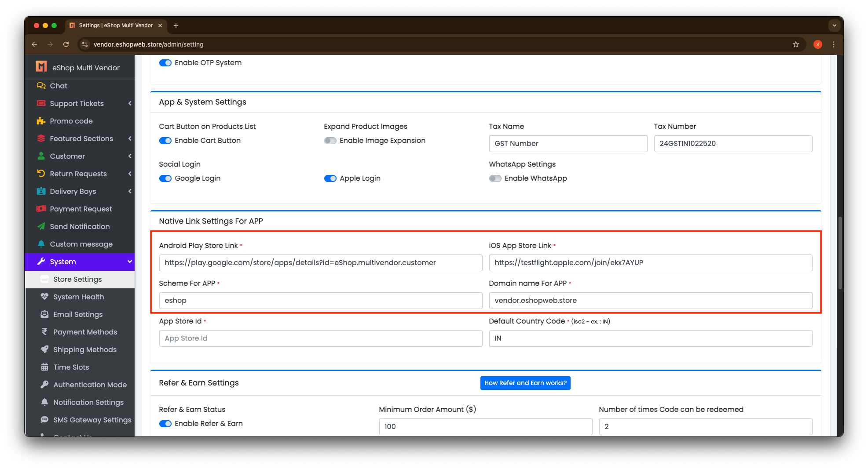Open the Payment Request page
The image size is (868, 469).
80,209
